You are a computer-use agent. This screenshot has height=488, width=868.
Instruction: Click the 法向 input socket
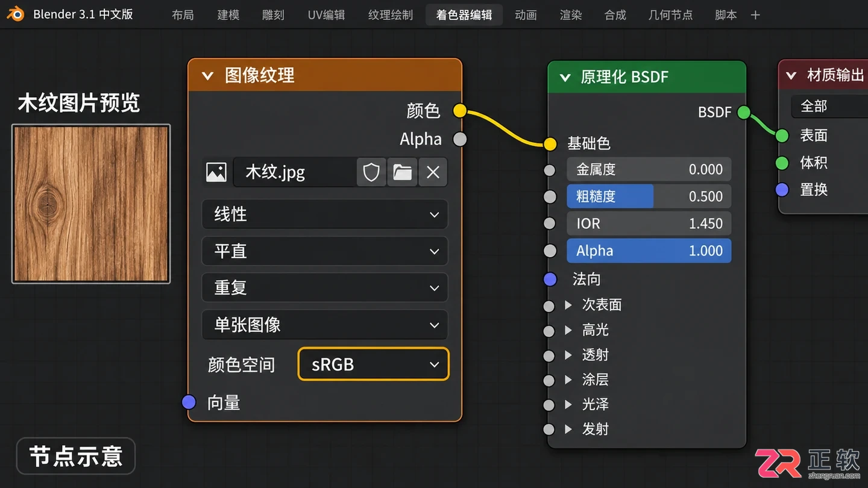point(550,279)
